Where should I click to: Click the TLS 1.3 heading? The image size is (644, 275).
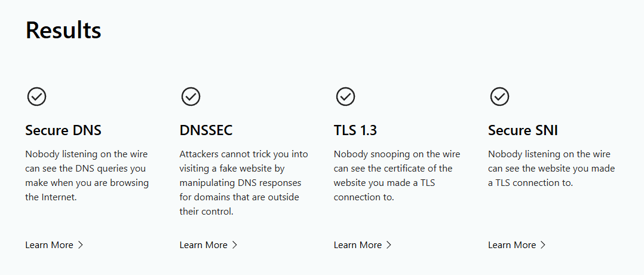[355, 130]
